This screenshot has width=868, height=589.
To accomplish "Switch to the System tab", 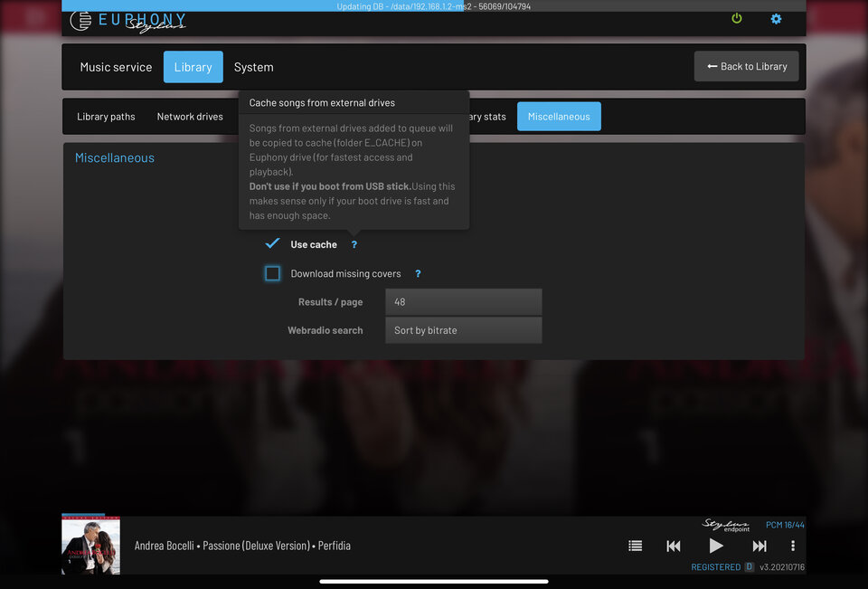I will [x=253, y=67].
